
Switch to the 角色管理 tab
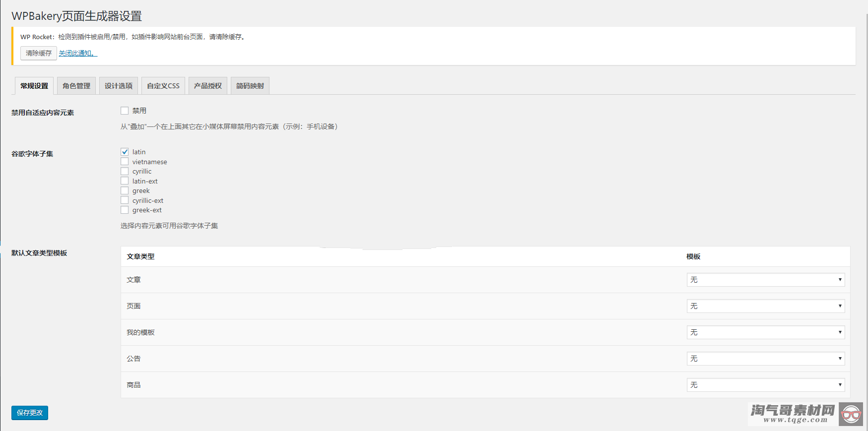76,86
